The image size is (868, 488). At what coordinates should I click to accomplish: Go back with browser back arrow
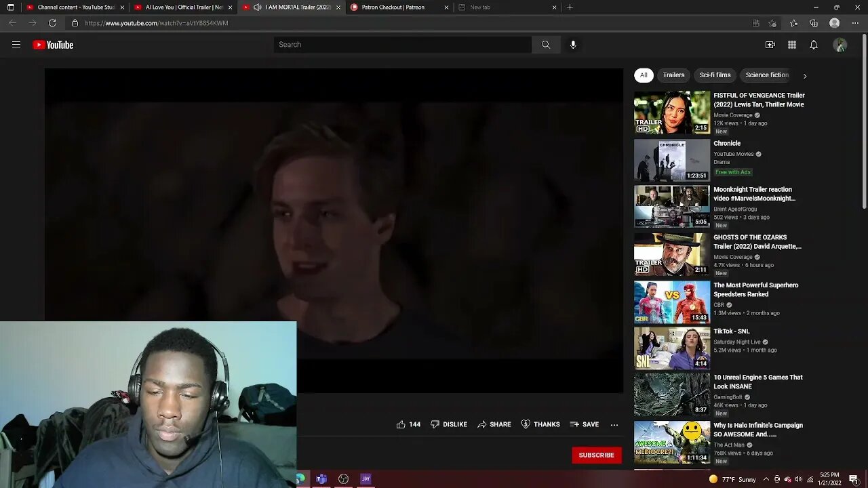12,23
